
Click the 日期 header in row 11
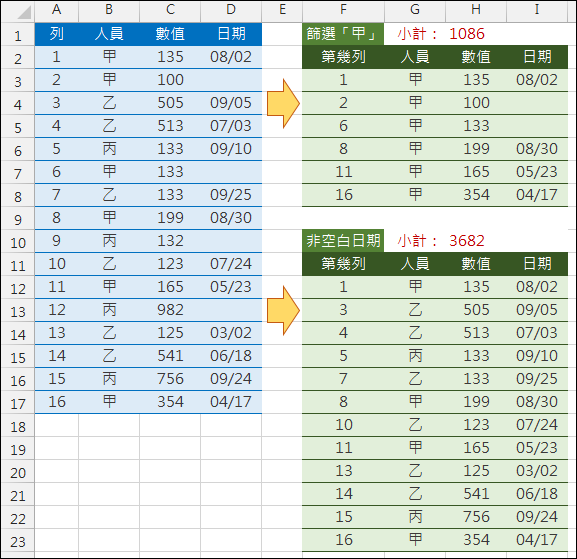[537, 264]
